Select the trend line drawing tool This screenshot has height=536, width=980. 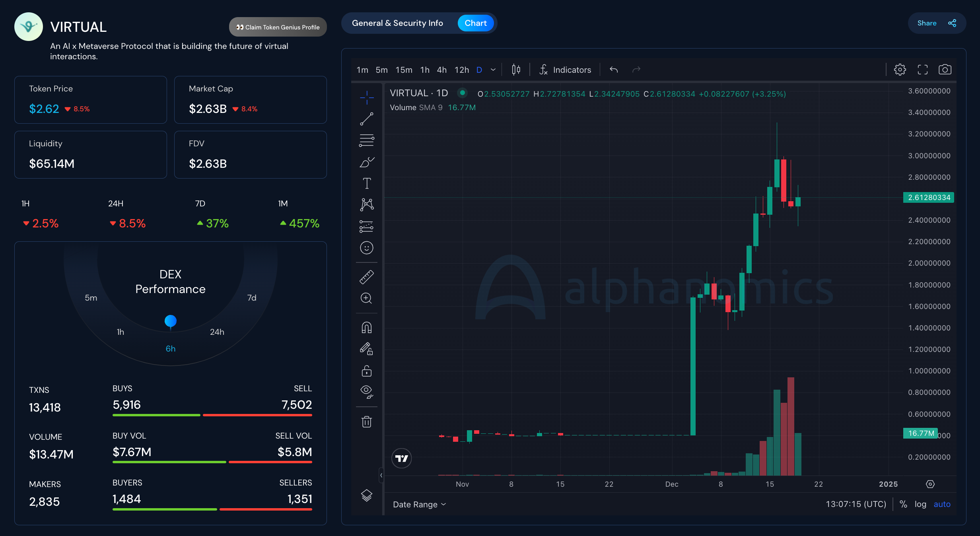[x=366, y=119]
